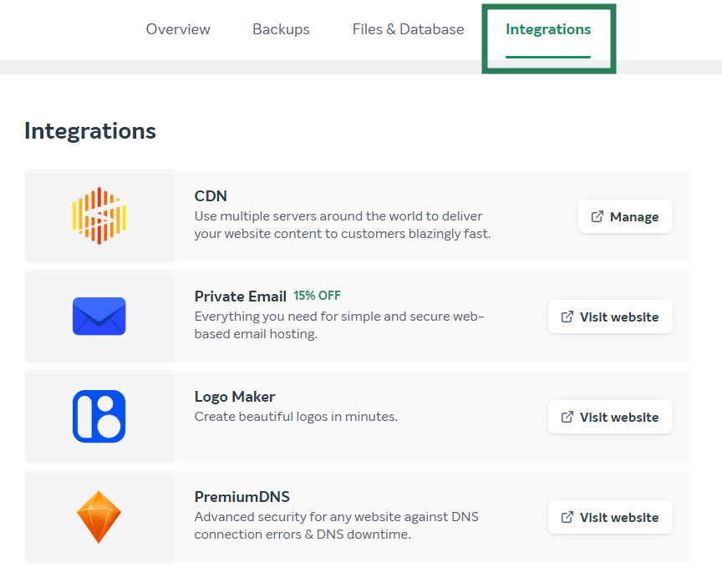Go to the Files & Database tab
722x588 pixels.
408,29
